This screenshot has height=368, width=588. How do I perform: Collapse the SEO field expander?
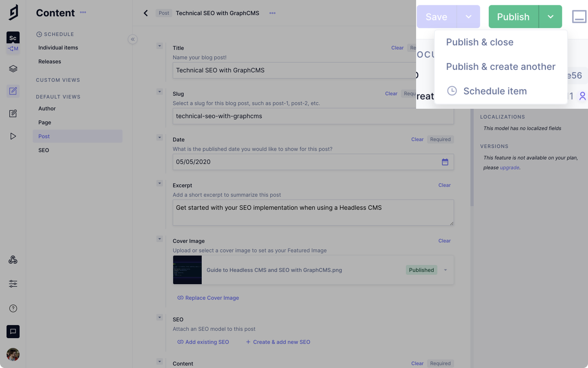(x=160, y=317)
